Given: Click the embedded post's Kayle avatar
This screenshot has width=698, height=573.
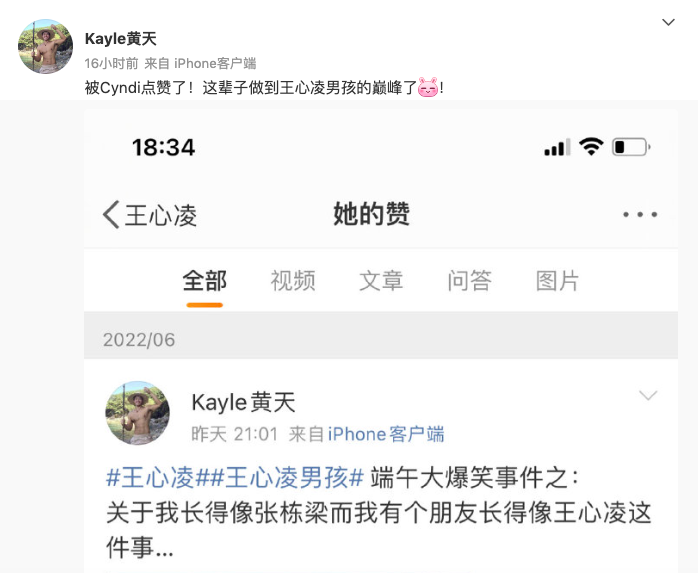Looking at the screenshot, I should point(137,413).
